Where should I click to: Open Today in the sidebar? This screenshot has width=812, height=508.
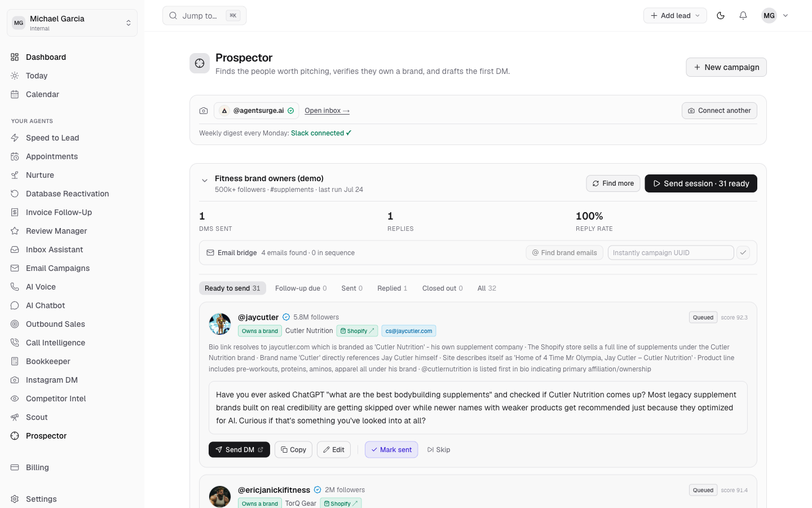click(x=72, y=76)
